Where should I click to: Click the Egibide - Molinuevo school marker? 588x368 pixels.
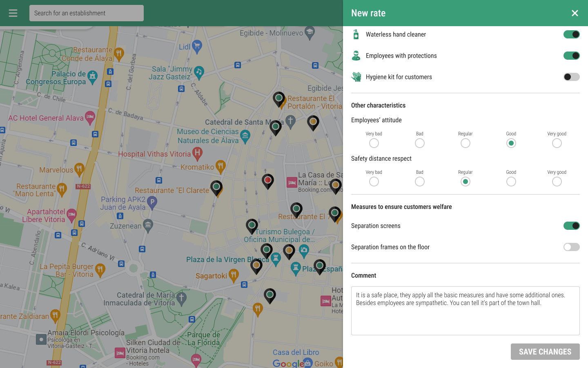pyautogui.click(x=310, y=33)
